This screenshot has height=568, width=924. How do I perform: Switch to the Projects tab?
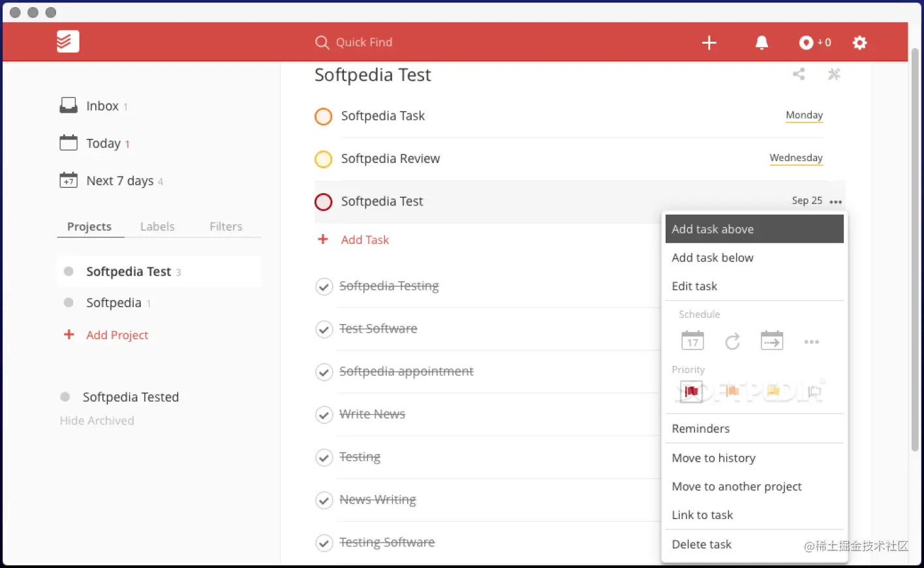point(89,226)
